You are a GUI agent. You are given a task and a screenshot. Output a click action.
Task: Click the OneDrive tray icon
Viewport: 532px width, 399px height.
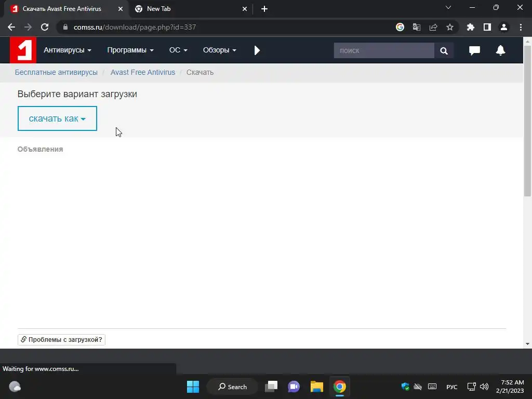coord(418,387)
